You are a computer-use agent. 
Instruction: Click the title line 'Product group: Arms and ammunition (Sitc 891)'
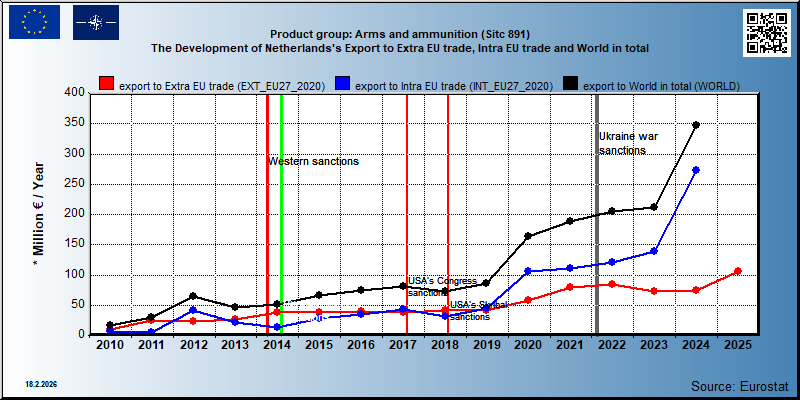400,35
